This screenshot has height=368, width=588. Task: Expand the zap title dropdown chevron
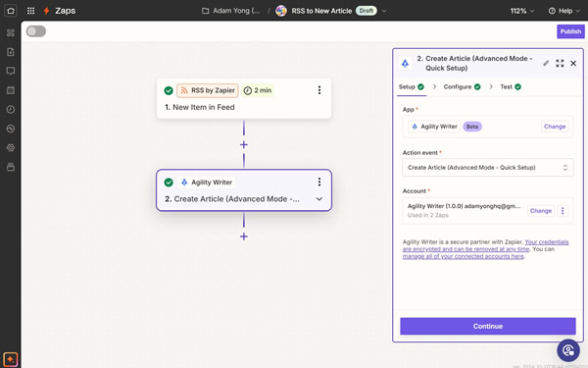(384, 11)
